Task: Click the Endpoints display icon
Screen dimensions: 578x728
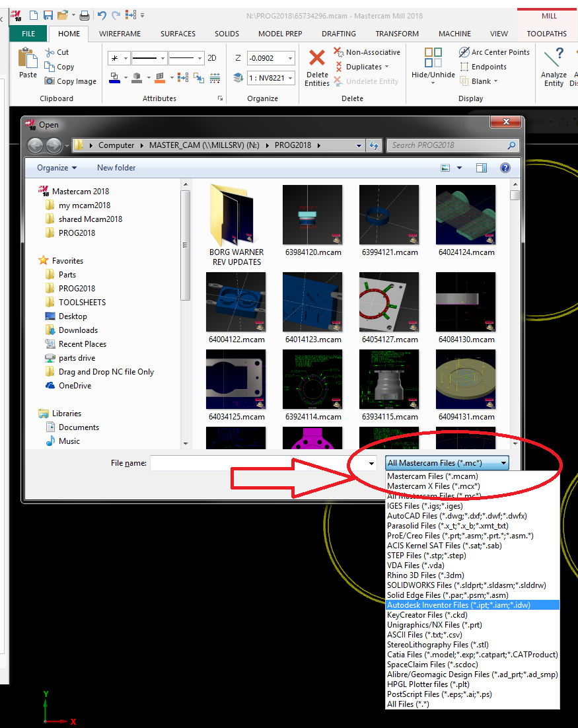Action: click(464, 67)
